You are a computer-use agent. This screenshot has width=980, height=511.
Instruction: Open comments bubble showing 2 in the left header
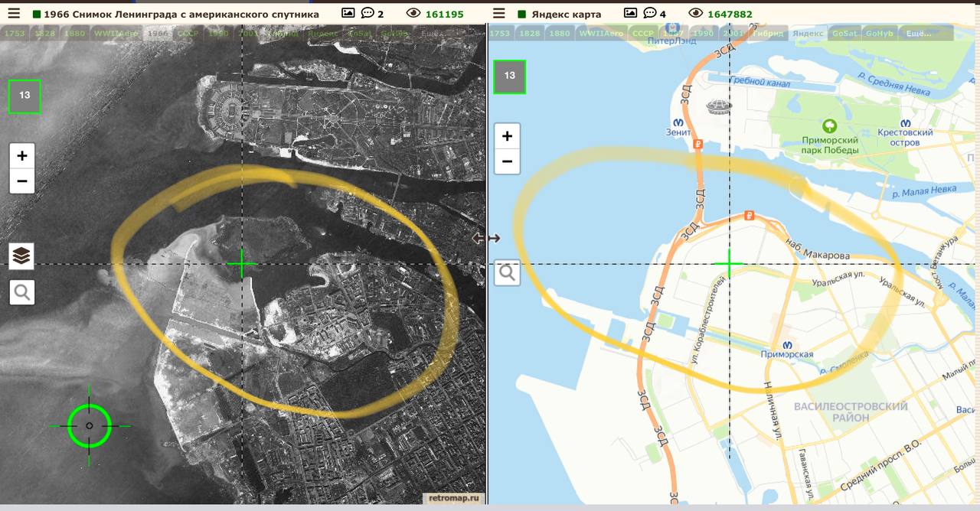(x=367, y=13)
